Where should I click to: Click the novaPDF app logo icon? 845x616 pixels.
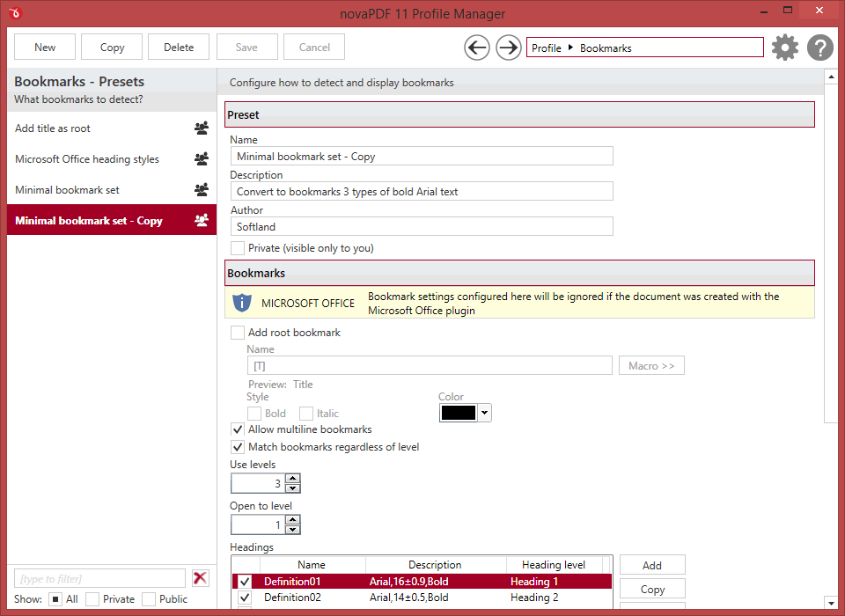[15, 12]
